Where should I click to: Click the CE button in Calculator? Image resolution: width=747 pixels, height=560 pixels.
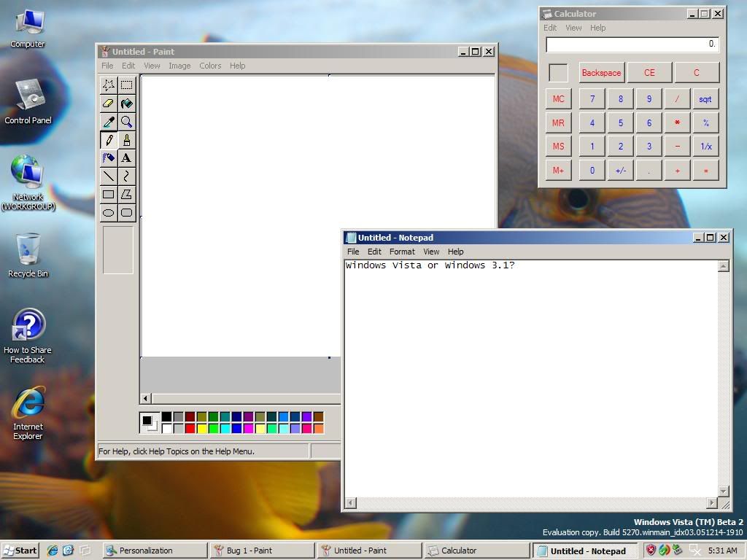pos(649,73)
